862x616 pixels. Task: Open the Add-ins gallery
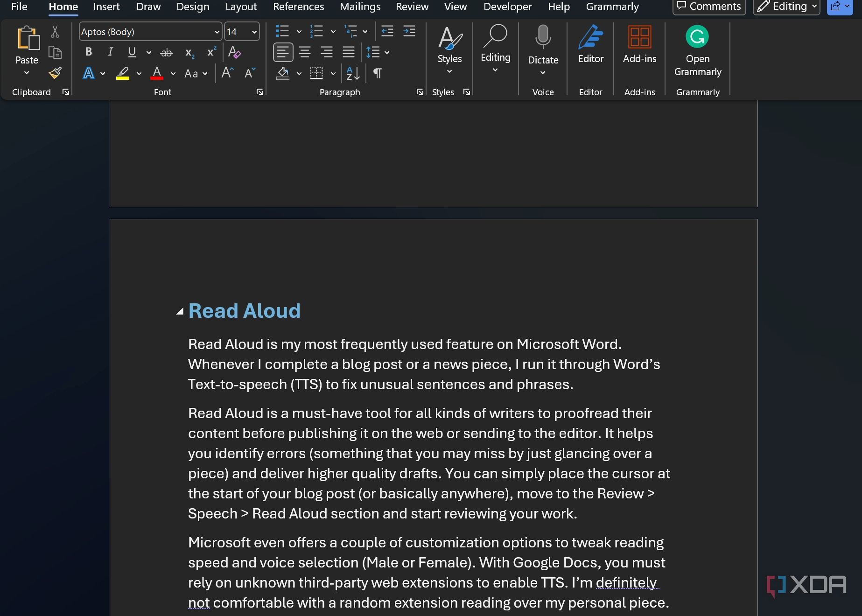click(x=639, y=44)
